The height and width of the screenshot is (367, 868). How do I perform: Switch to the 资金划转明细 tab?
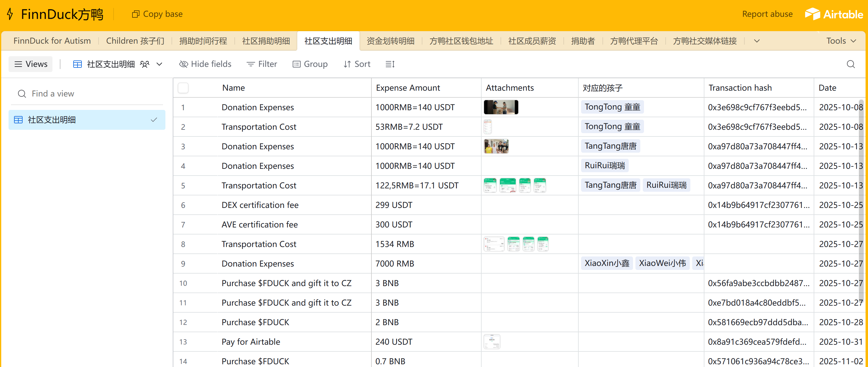(391, 41)
